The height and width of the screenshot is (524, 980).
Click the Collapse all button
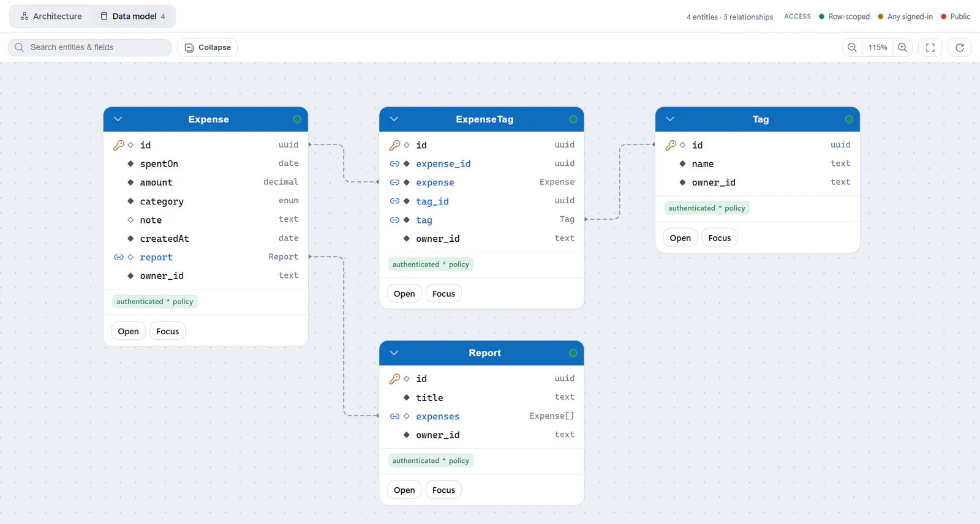(x=208, y=47)
